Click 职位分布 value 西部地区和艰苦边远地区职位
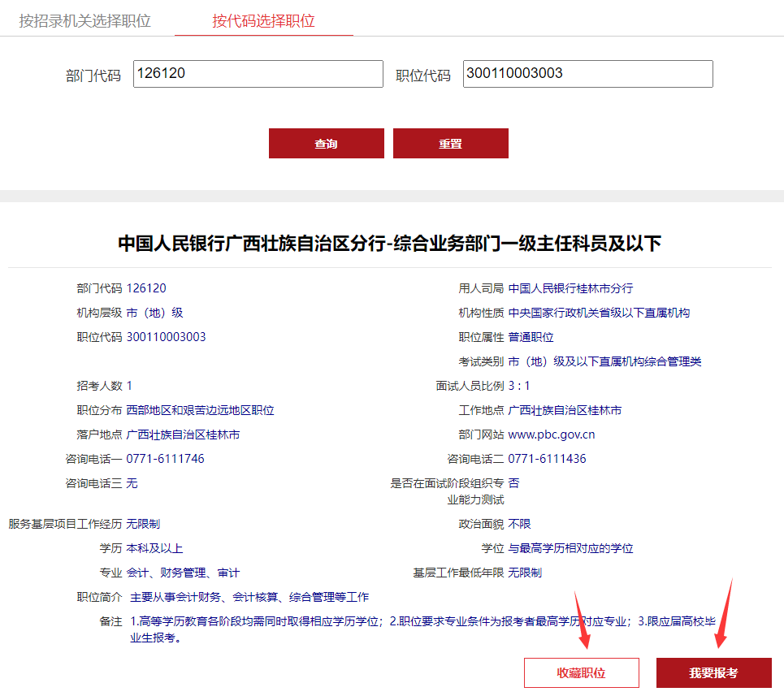The height and width of the screenshot is (696, 784). (200, 410)
